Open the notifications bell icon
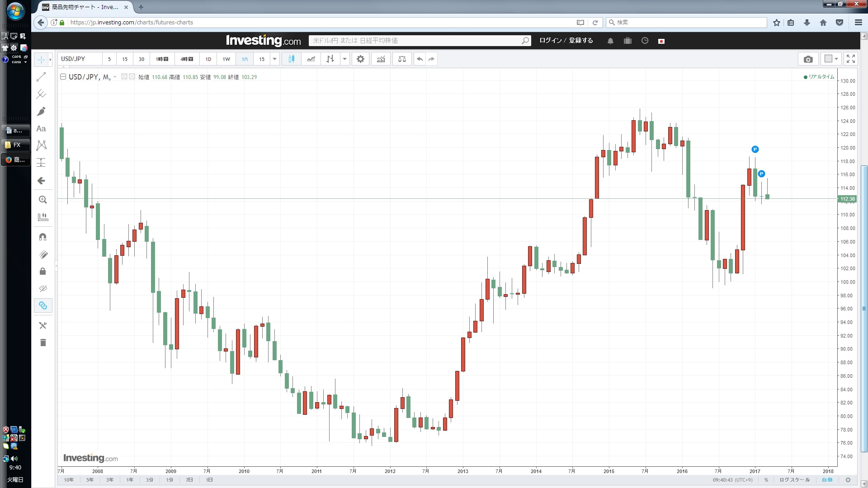 click(x=610, y=41)
